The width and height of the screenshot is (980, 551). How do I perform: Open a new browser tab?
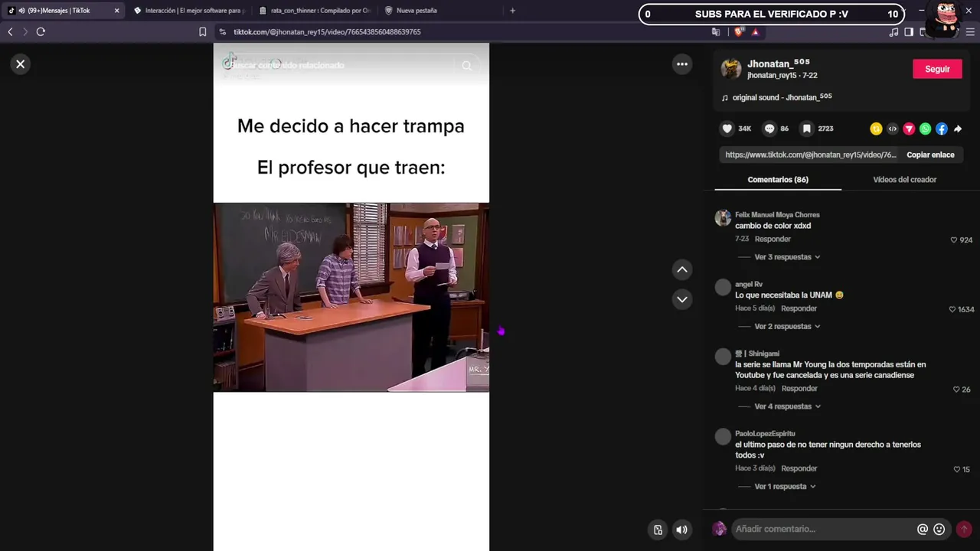(512, 11)
